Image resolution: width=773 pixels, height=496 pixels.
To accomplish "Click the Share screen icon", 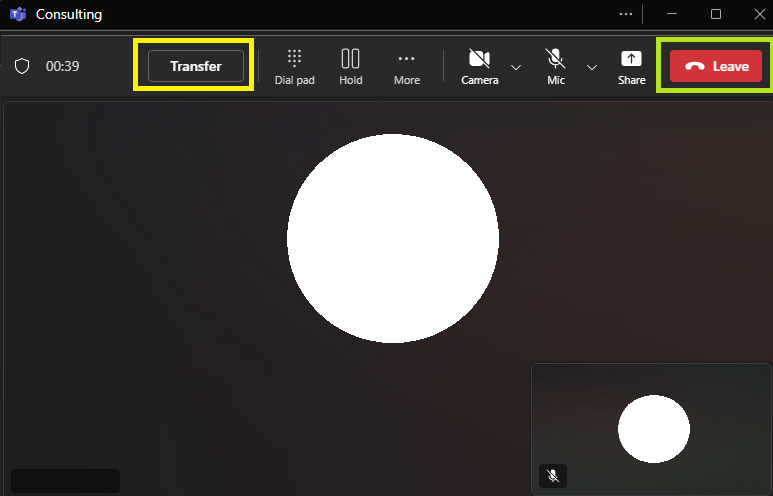I will pos(632,67).
